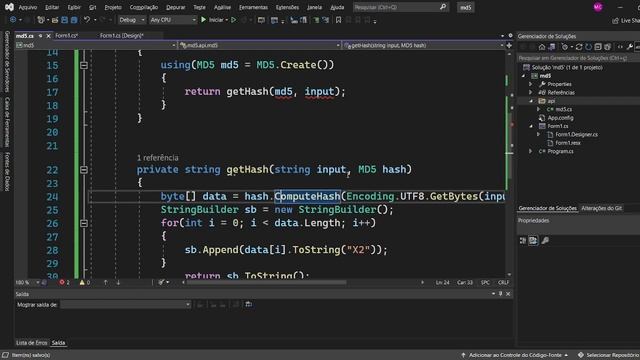Open the Arquivo menu
The height and width of the screenshot is (360, 640).
click(x=28, y=7)
